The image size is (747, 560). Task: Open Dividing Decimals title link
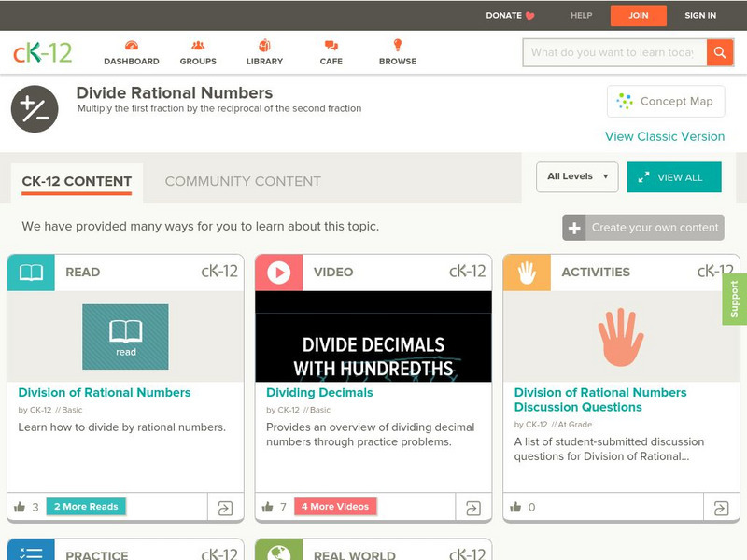click(x=319, y=392)
